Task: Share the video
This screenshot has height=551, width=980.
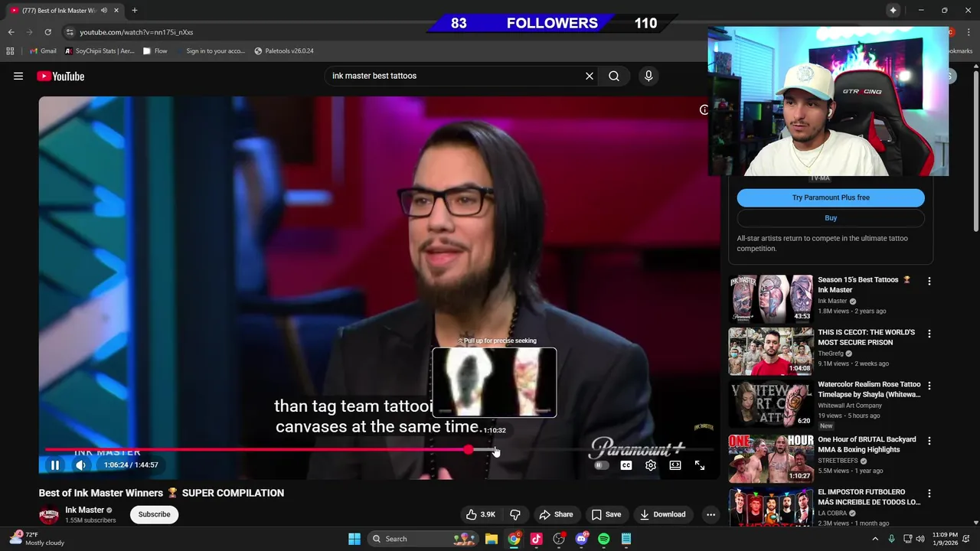Action: pyautogui.click(x=556, y=514)
